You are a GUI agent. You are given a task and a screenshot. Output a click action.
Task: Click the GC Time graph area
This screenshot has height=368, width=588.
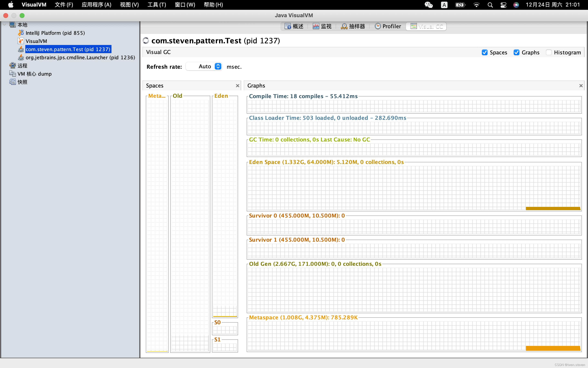414,149
